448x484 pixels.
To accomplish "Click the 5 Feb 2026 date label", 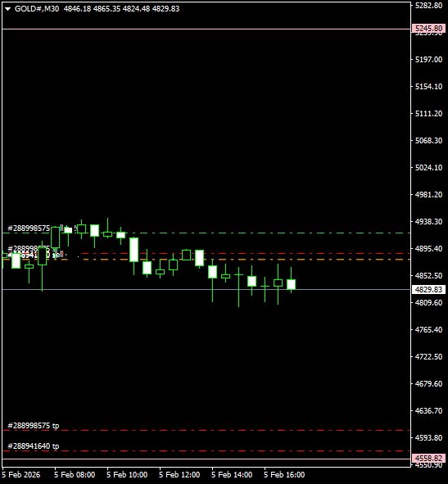I will click(21, 474).
